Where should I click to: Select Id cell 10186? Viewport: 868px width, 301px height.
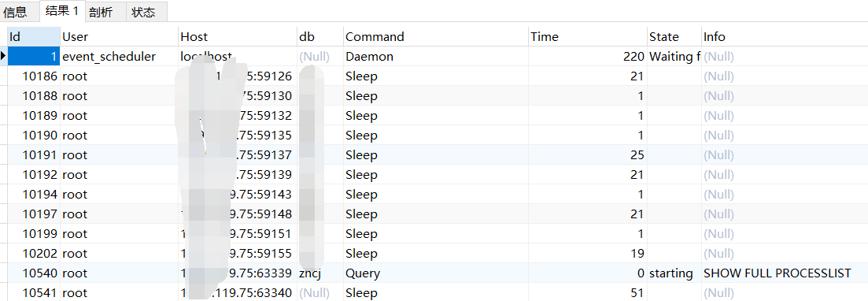(x=34, y=76)
